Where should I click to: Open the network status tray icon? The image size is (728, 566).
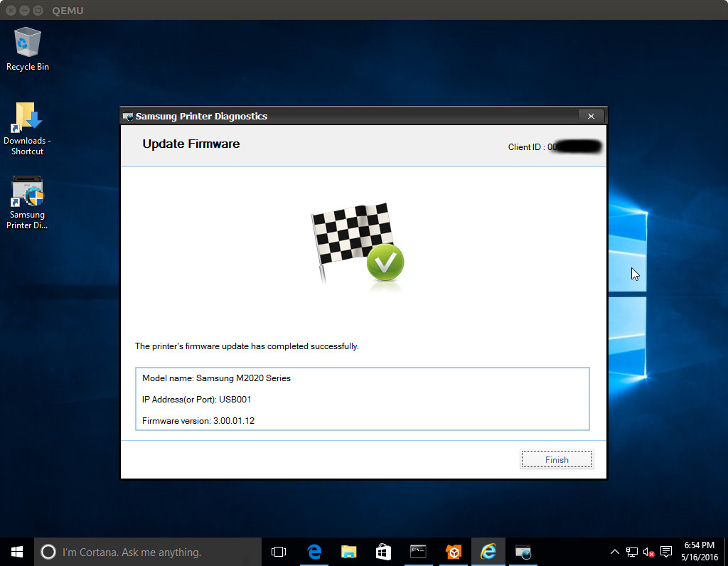point(632,552)
